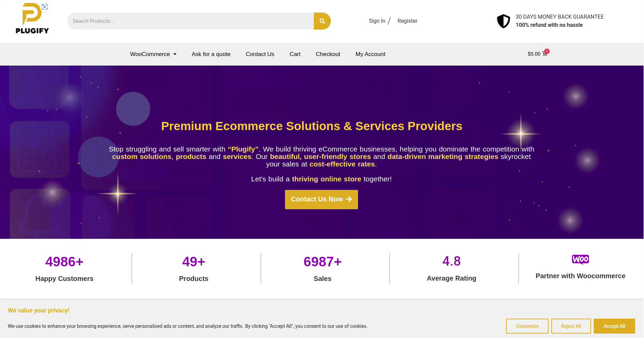This screenshot has height=338, width=644.
Task: Click the search magnifier icon
Action: coord(321,21)
